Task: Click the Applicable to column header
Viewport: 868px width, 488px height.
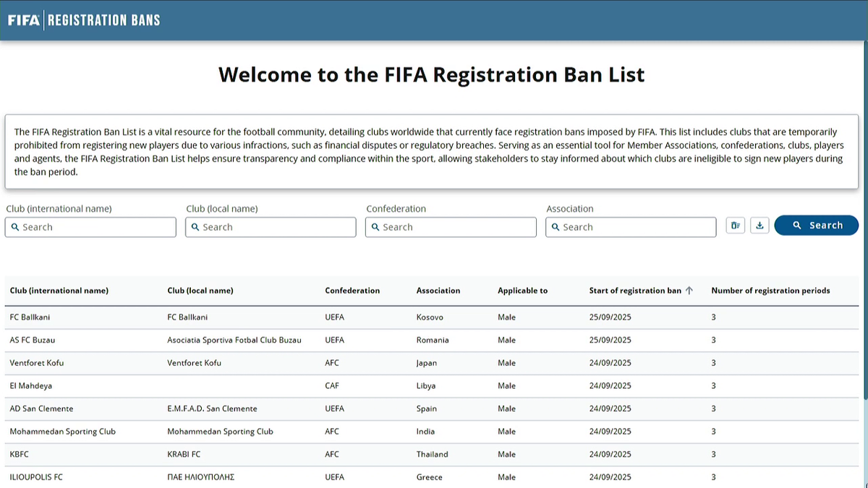Action: point(522,291)
